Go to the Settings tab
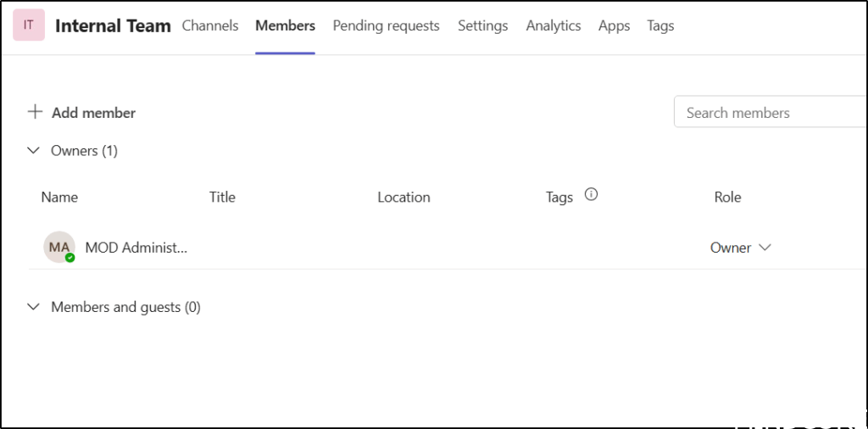 (x=482, y=25)
